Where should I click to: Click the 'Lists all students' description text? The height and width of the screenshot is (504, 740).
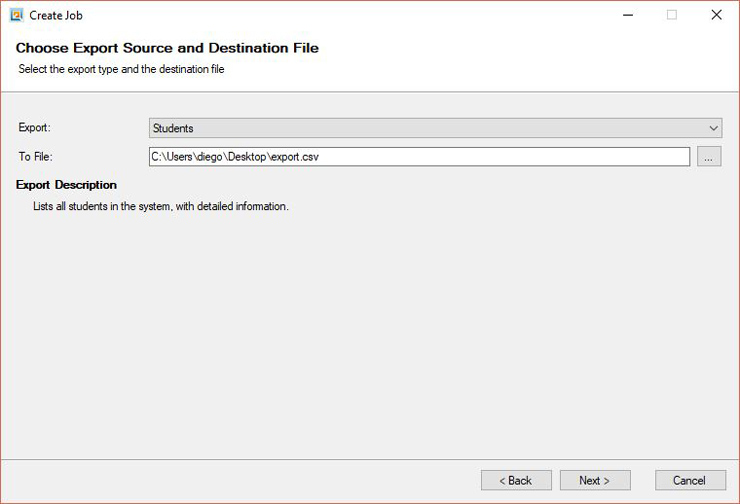[160, 206]
